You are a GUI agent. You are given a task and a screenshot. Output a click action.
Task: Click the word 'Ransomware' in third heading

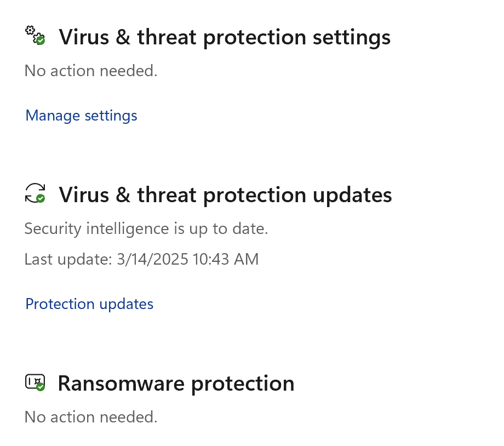pyautogui.click(x=122, y=384)
